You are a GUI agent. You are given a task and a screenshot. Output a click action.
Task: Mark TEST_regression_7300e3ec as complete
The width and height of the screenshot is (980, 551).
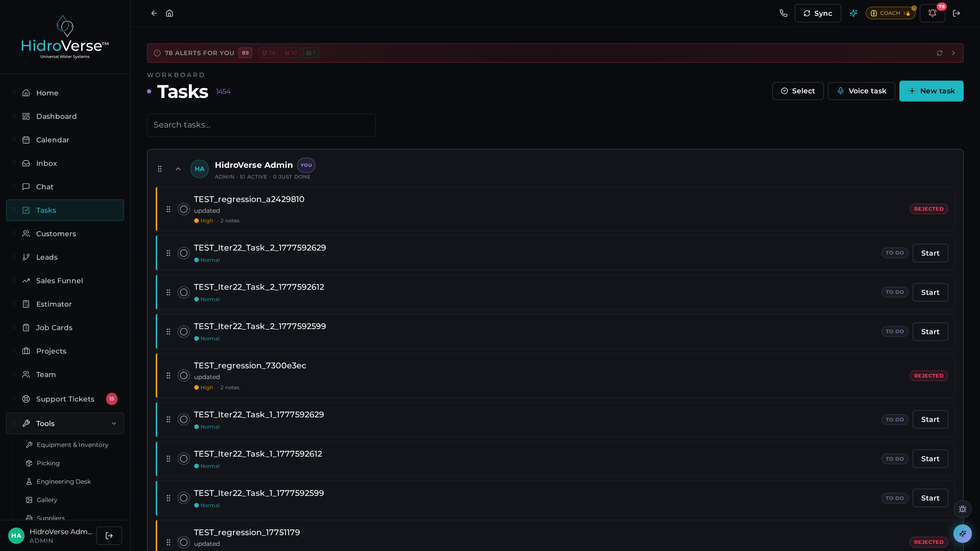[184, 376]
